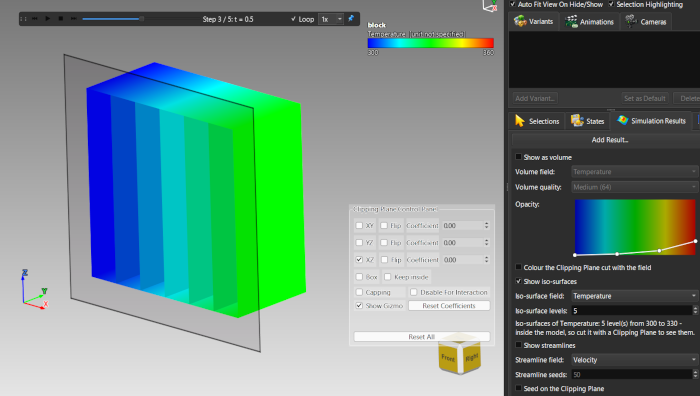
Task: Open the Volume quality dropdown
Action: tap(634, 187)
